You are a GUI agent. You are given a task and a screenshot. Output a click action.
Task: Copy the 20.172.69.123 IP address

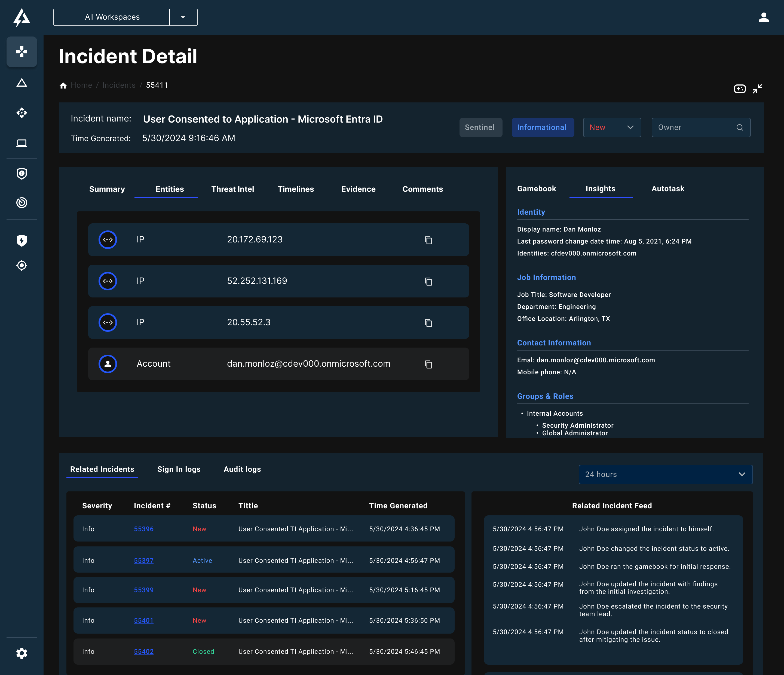[428, 240]
